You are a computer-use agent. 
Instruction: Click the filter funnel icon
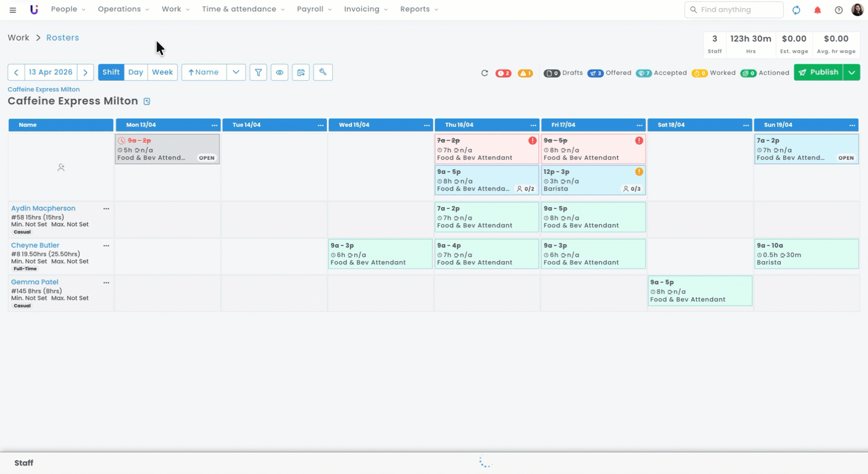tap(258, 72)
